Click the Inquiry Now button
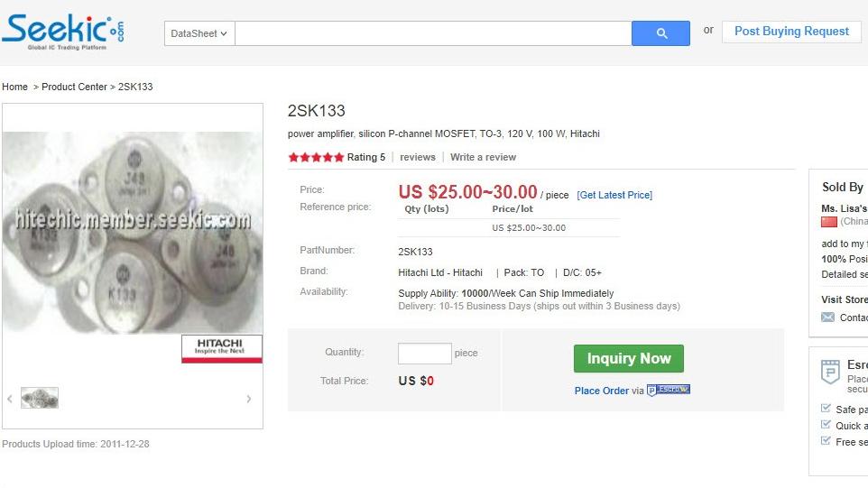 pyautogui.click(x=628, y=358)
